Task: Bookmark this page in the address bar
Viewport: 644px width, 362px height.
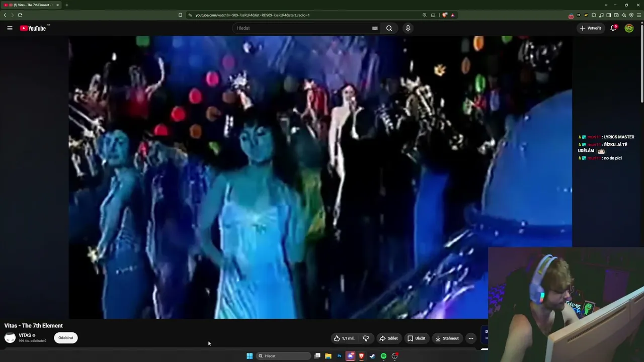Action: [180, 15]
